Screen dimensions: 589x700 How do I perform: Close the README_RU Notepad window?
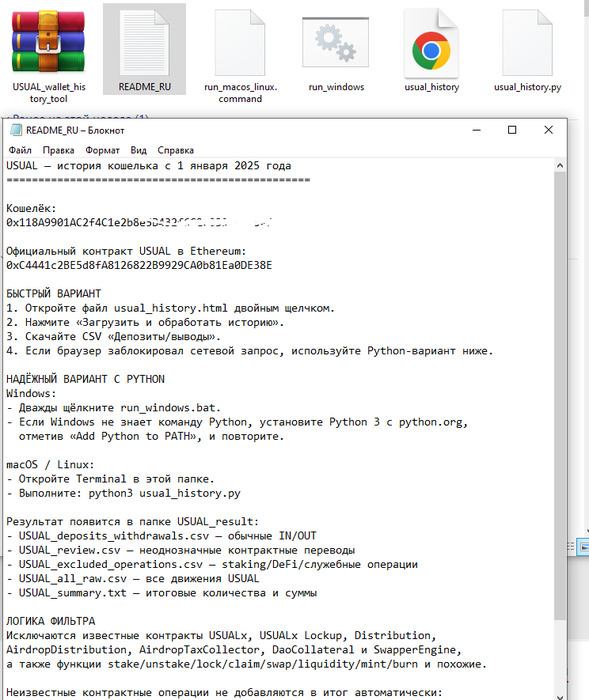tap(548, 130)
